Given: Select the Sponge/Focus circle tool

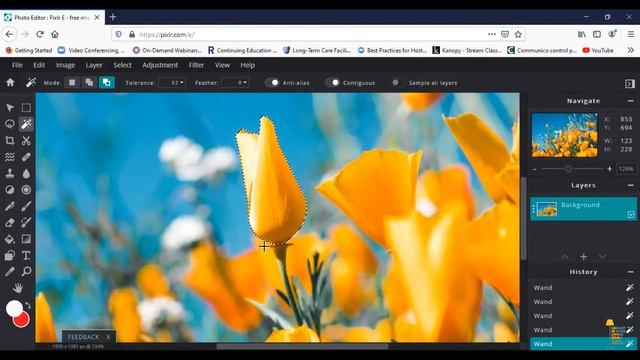Looking at the screenshot, I should [x=26, y=190].
